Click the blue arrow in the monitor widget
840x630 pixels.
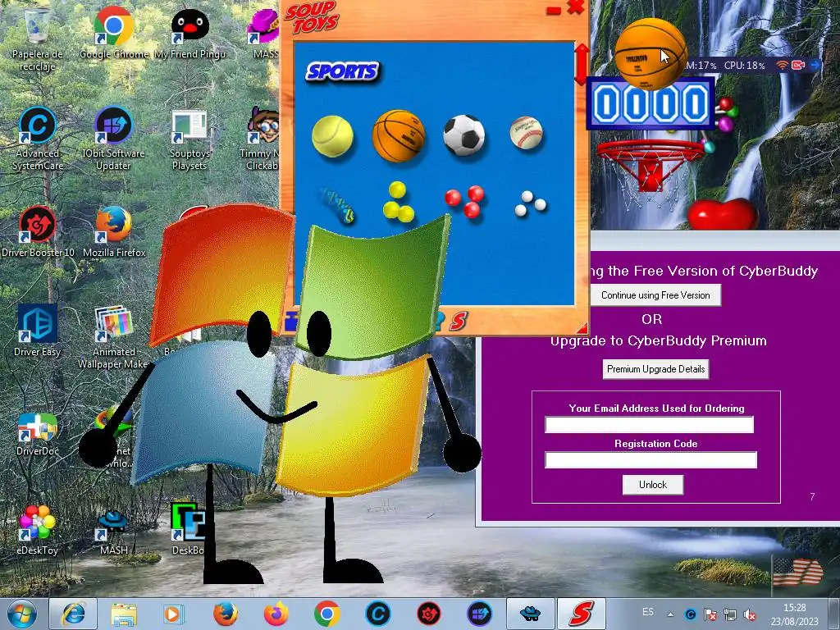(815, 65)
